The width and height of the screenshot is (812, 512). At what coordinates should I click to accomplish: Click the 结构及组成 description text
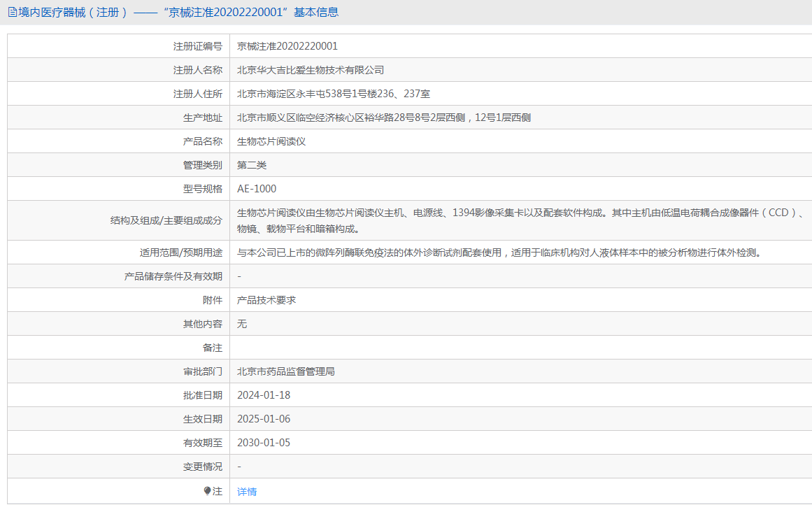[518, 220]
